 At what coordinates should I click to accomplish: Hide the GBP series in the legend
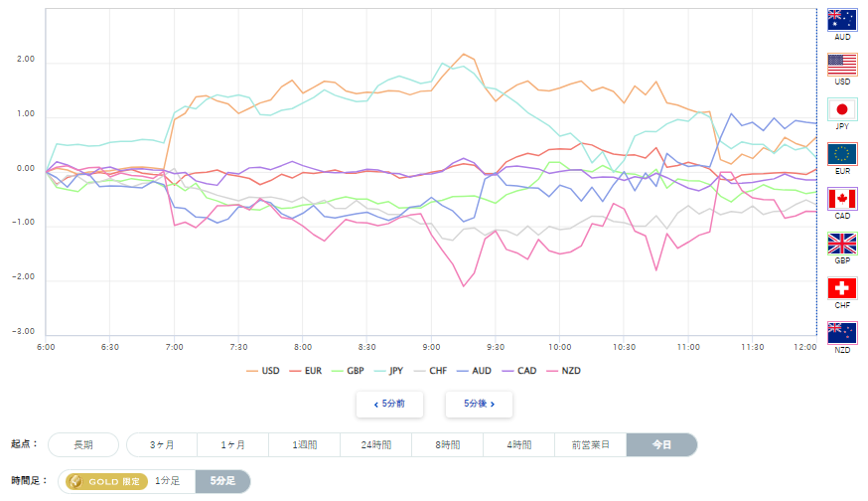point(348,371)
